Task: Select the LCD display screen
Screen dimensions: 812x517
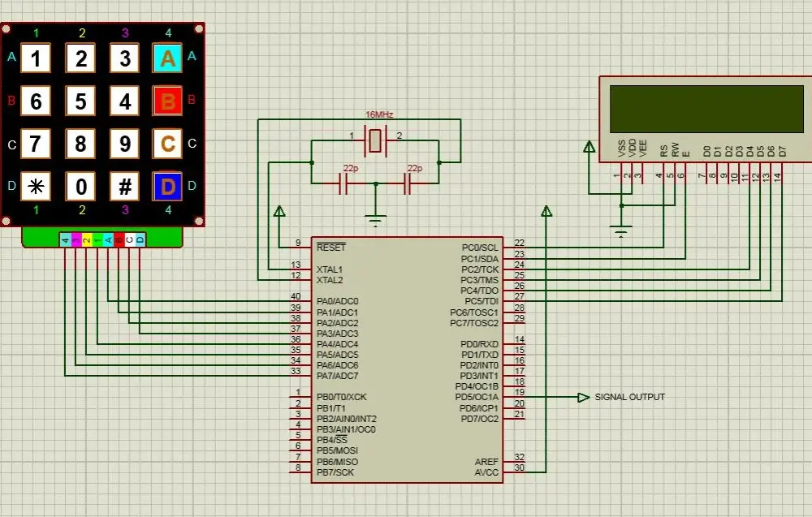Action: pos(706,110)
